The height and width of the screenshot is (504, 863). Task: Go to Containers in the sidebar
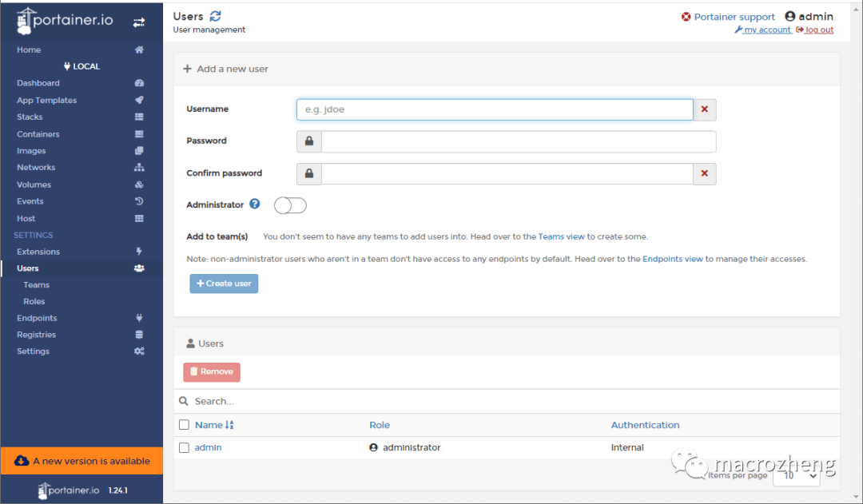tap(38, 133)
